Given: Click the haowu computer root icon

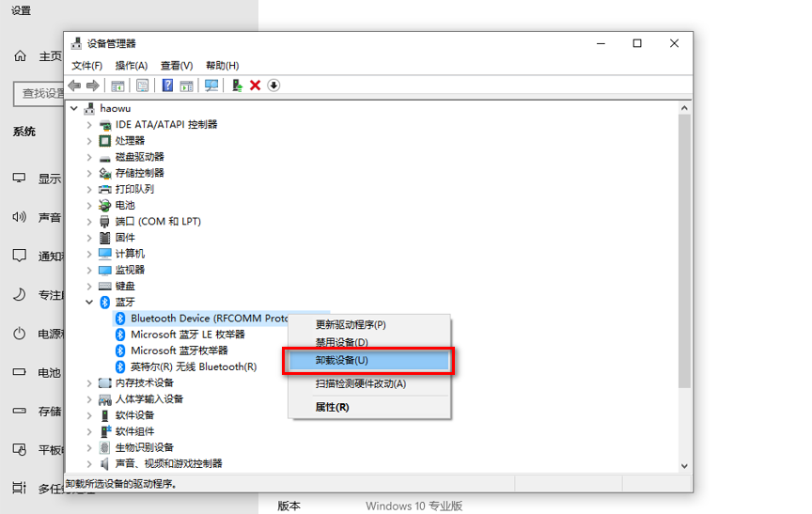Looking at the screenshot, I should [89, 108].
